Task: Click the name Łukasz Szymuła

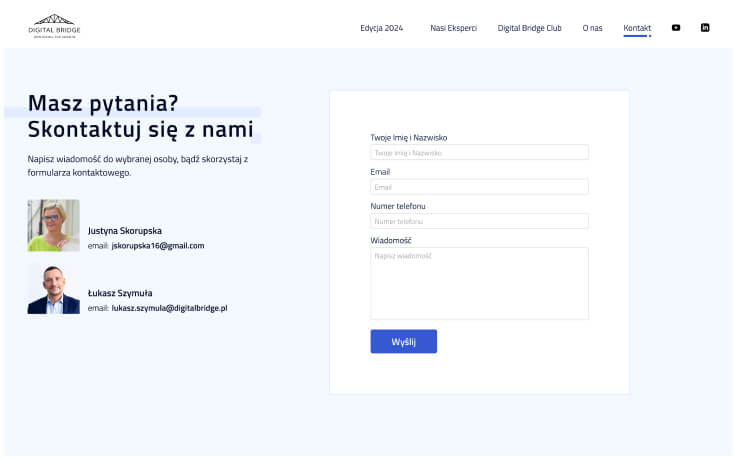Action: click(120, 293)
